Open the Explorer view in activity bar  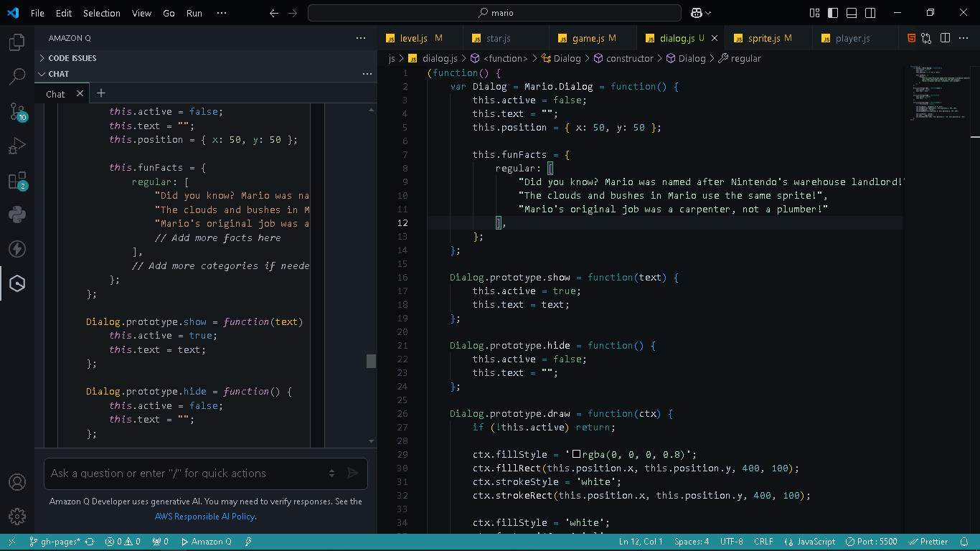pyautogui.click(x=17, y=42)
